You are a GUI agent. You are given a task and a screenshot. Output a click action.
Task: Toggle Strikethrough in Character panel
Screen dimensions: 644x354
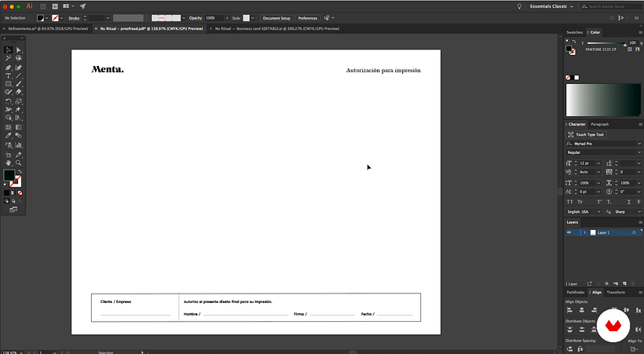639,202
